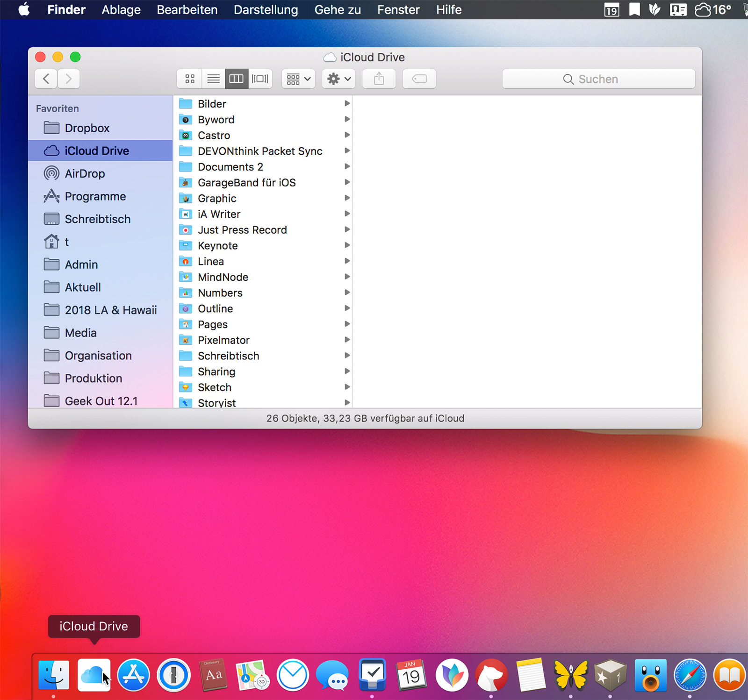The image size is (748, 700).
Task: Select Dropbox in Favoriten sidebar
Action: tap(87, 128)
